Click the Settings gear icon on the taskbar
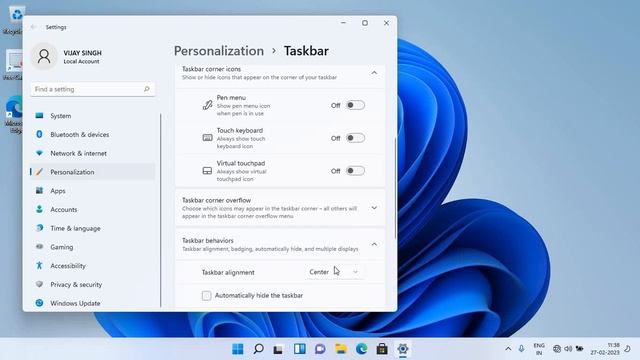The image size is (640, 360). tap(403, 349)
